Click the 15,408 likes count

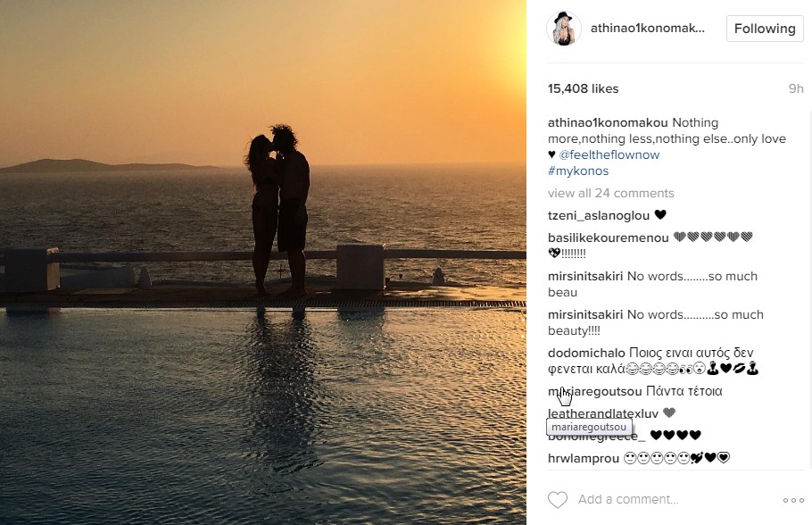point(583,88)
